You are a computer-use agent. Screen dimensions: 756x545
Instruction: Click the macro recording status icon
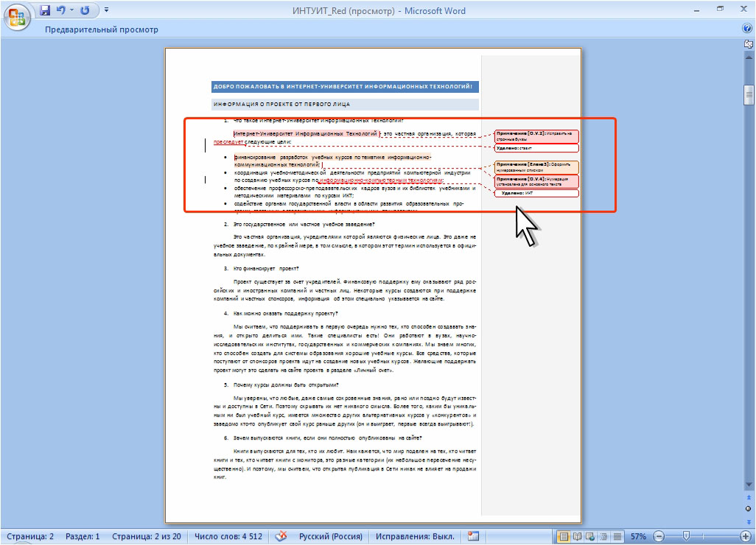473,536
